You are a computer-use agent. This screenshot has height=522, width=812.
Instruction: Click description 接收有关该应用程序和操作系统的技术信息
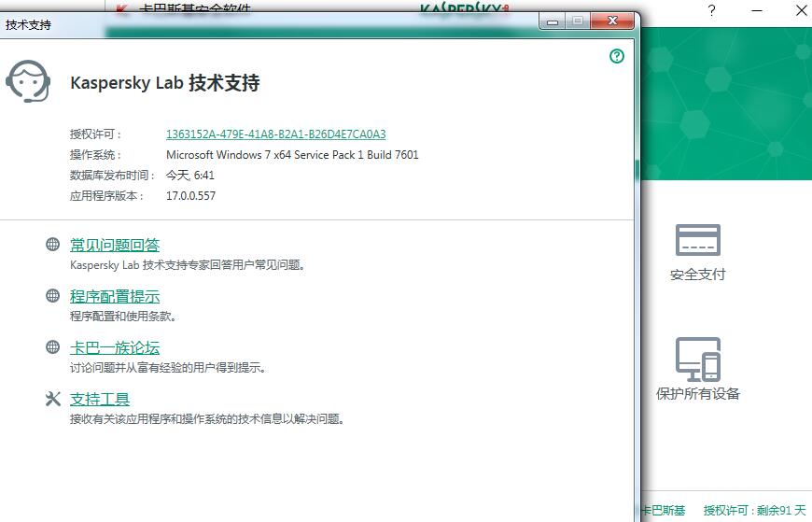coord(207,419)
